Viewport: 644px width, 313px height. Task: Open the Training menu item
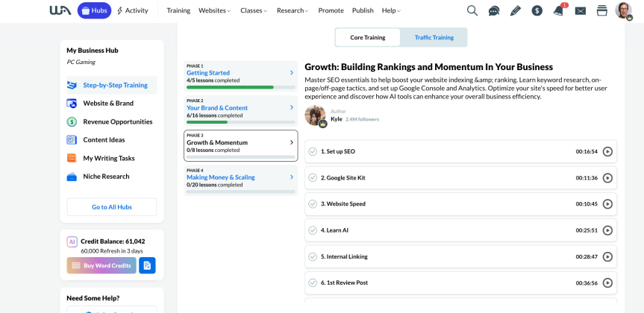(178, 10)
